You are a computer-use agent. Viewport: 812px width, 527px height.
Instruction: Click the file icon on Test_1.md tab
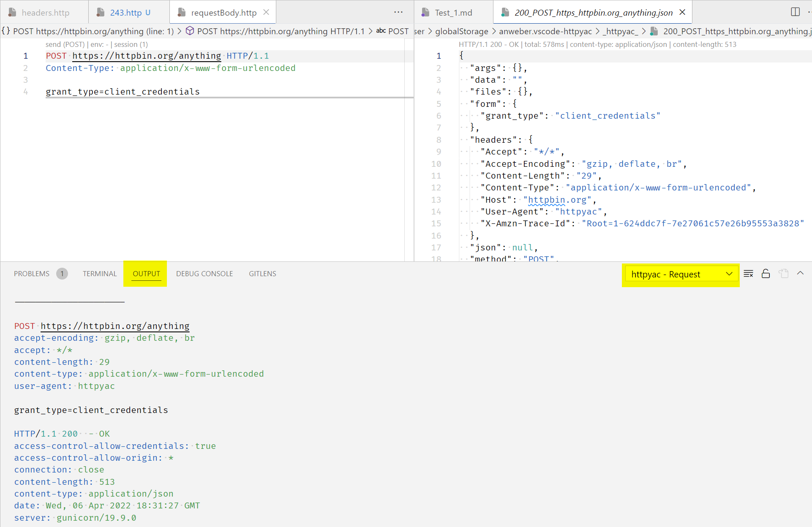(425, 12)
